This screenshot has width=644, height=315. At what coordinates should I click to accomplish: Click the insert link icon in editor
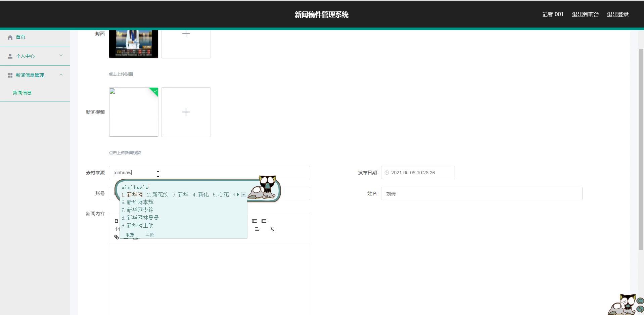coord(117,237)
